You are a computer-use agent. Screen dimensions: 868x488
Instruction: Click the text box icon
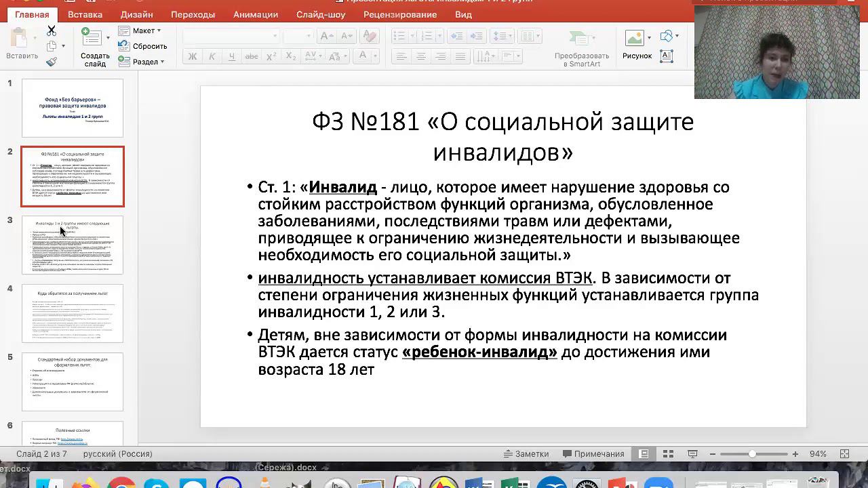tap(667, 56)
